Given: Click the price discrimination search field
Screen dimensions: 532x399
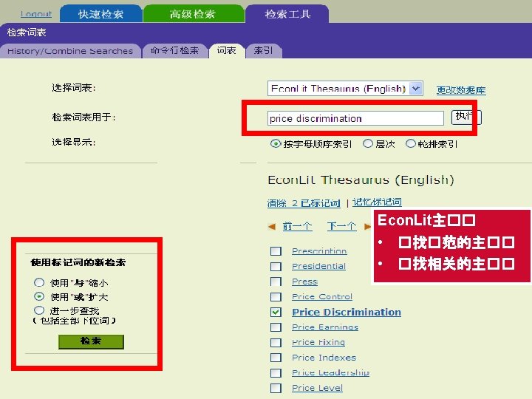Looking at the screenshot, I should click(x=355, y=118).
